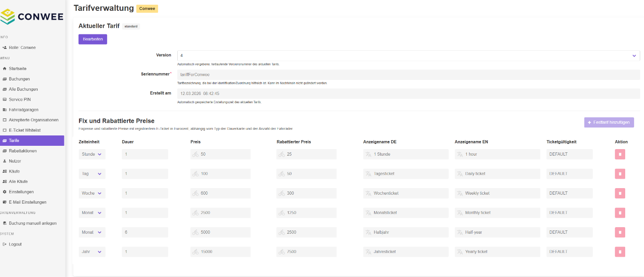Viewport: 644px width, 277px height.
Task: Click the Erstellt am date field
Action: pos(408,94)
